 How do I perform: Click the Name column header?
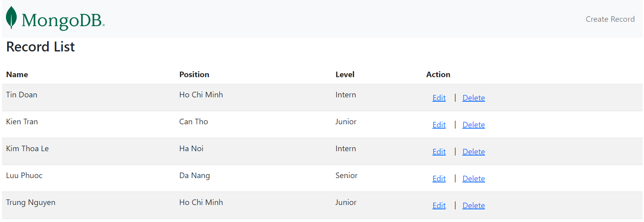(17, 74)
